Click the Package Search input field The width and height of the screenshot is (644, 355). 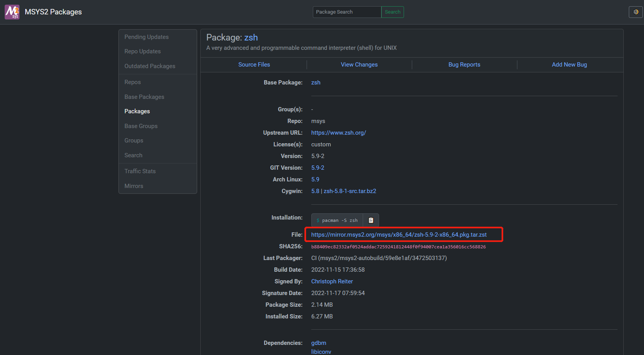(346, 12)
